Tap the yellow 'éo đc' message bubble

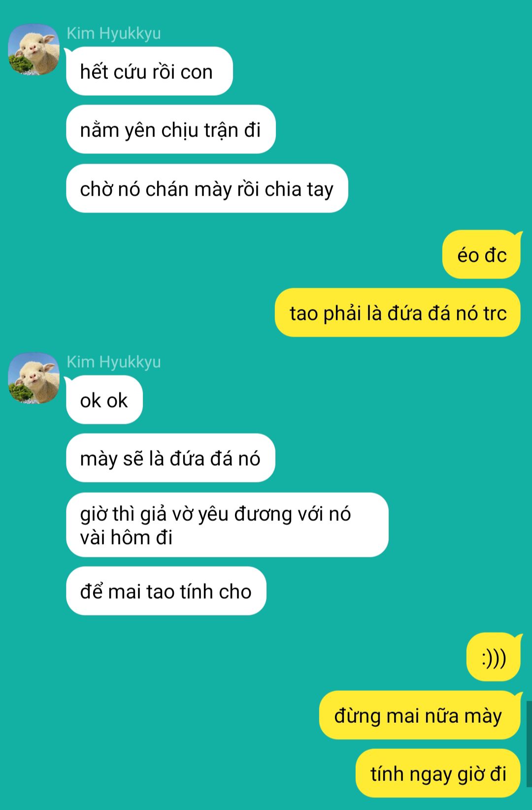482,255
